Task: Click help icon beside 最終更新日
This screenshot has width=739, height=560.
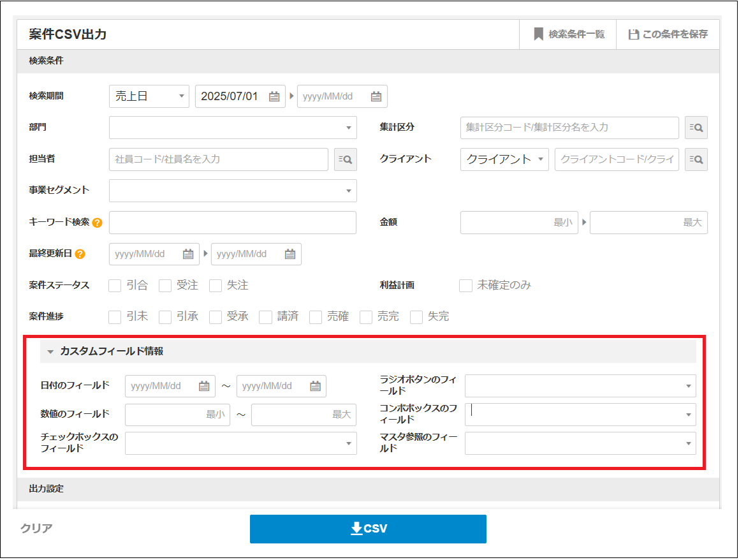Action: coord(80,254)
